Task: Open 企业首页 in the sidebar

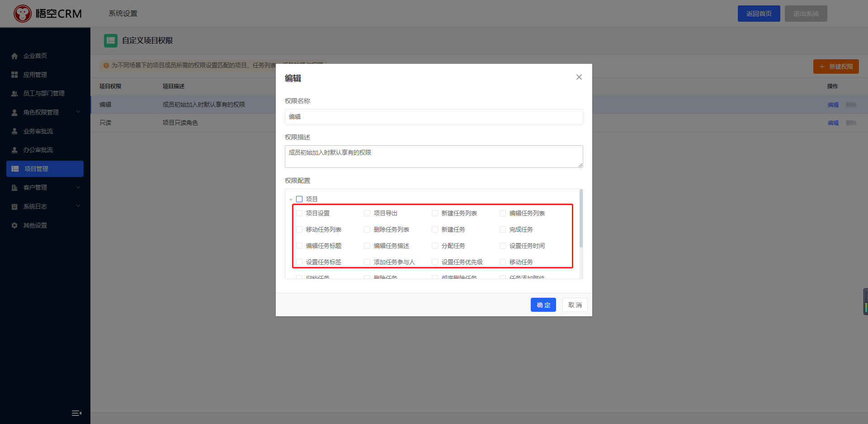Action: point(35,56)
